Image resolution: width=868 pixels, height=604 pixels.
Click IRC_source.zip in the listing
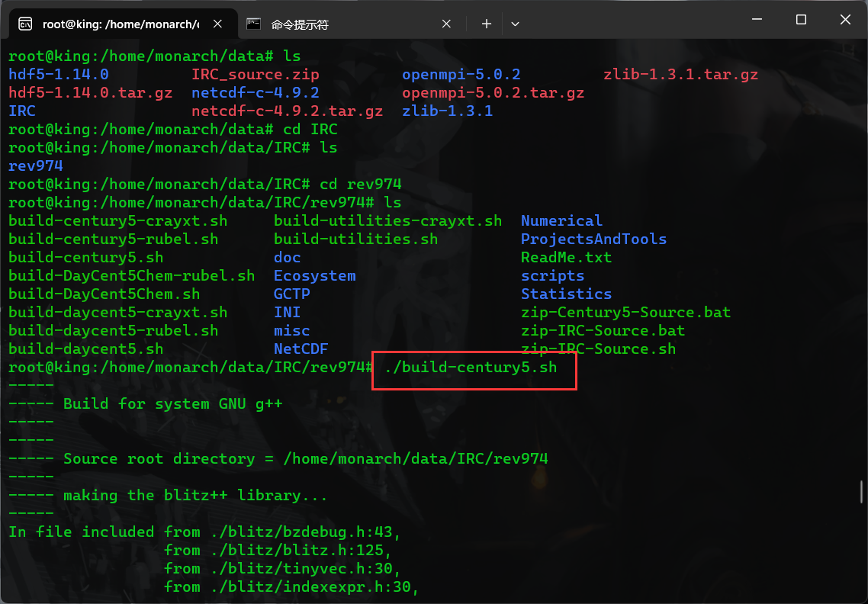[x=256, y=74]
